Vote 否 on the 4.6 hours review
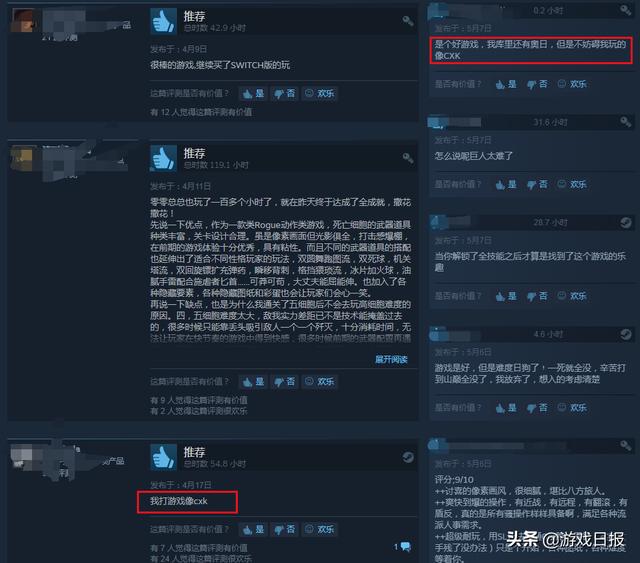The height and width of the screenshot is (563, 640). [537, 407]
